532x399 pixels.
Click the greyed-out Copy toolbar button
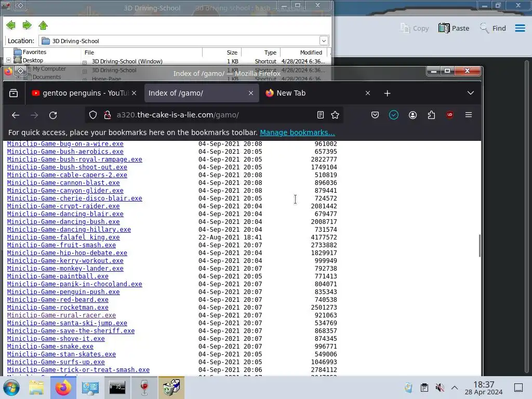414,28
